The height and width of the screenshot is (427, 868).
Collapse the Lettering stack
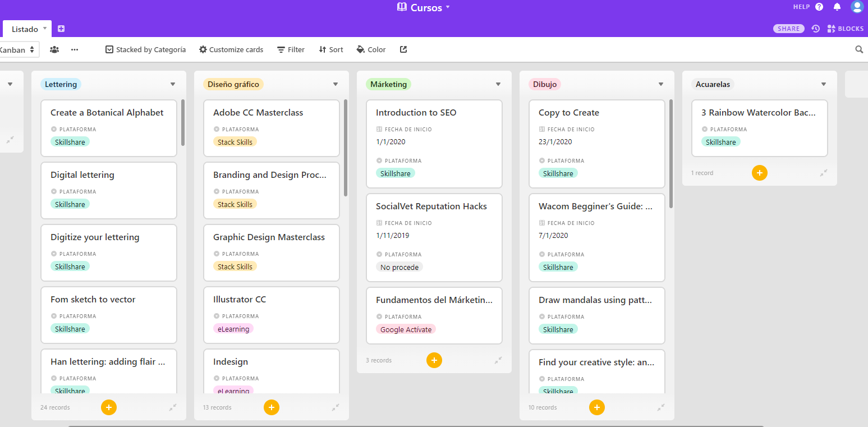click(x=173, y=407)
